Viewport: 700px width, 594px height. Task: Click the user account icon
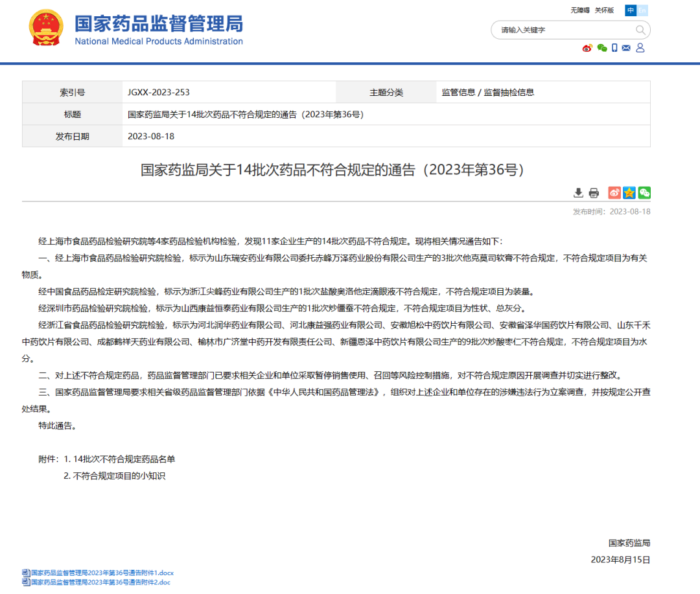click(x=640, y=47)
